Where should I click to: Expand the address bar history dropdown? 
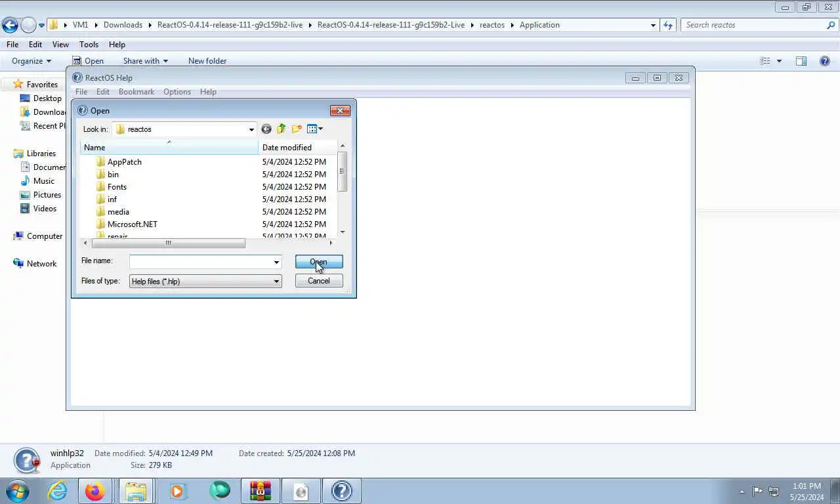coord(653,26)
